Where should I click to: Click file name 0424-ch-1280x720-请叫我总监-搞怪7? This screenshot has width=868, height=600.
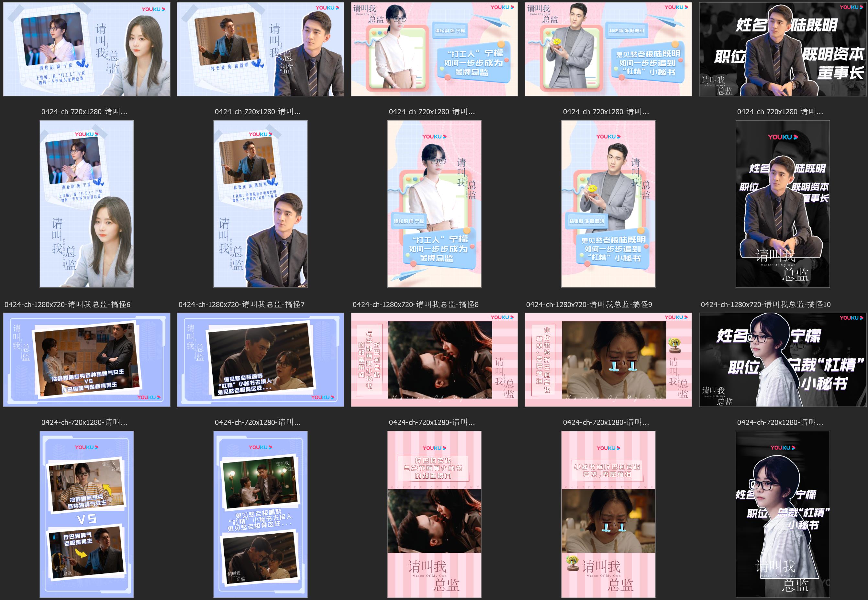241,305
